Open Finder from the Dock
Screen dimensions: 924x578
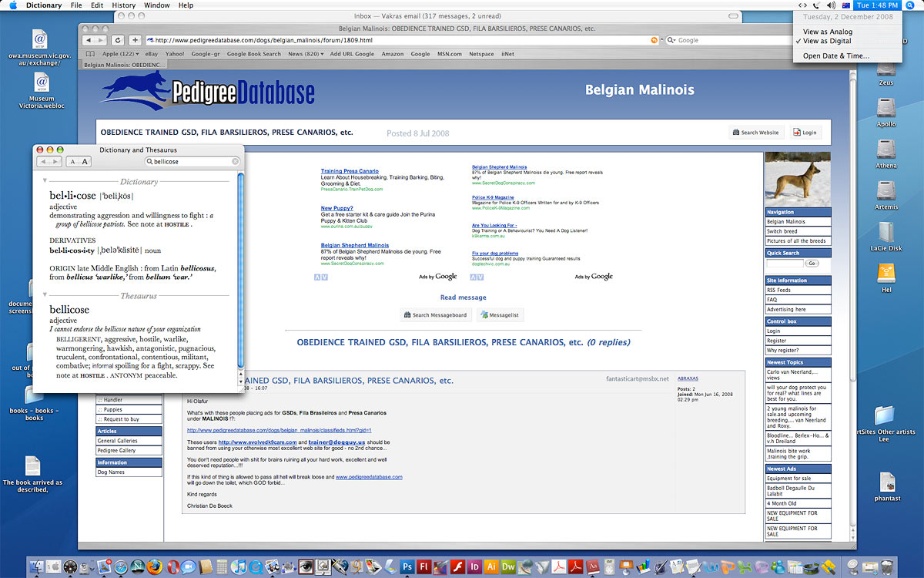[38, 568]
